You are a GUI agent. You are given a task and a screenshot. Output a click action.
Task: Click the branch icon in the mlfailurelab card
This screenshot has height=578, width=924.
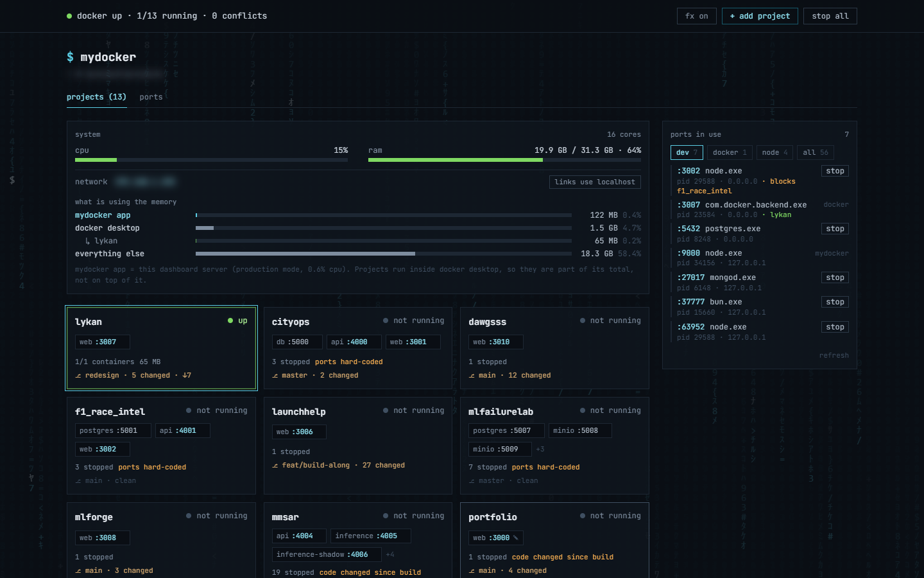point(472,481)
